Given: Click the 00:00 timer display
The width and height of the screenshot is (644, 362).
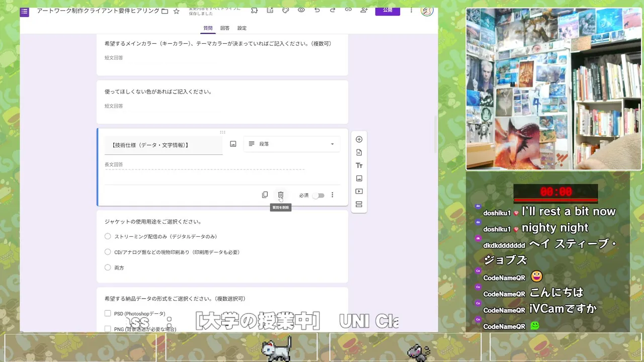Looking at the screenshot, I should click(555, 192).
